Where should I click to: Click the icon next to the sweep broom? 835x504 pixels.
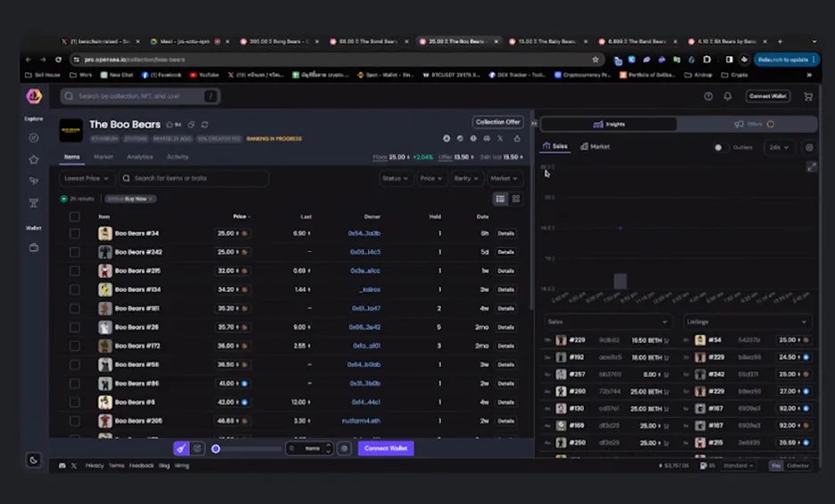(197, 449)
